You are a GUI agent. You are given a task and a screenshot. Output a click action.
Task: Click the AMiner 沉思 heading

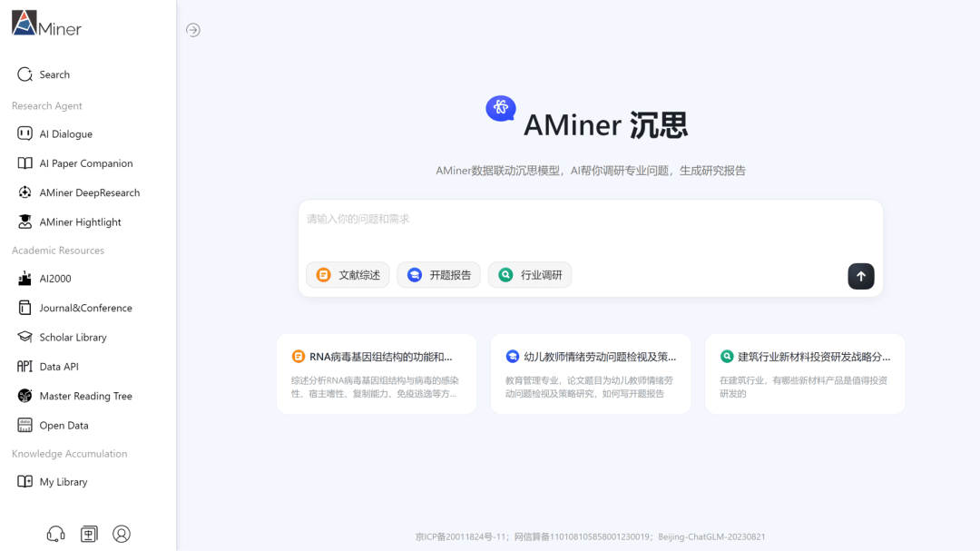[x=605, y=125]
